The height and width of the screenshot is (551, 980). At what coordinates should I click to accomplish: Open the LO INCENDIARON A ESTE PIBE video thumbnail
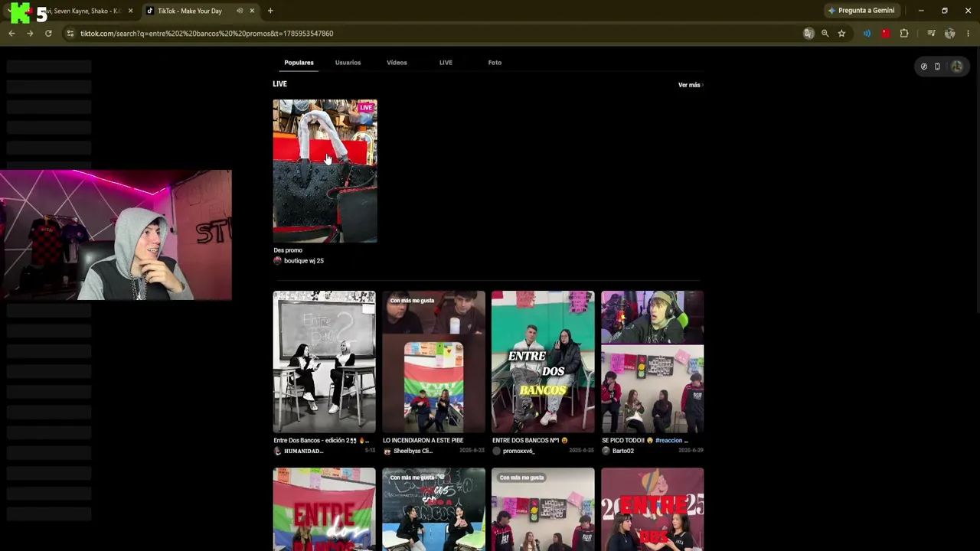point(434,362)
